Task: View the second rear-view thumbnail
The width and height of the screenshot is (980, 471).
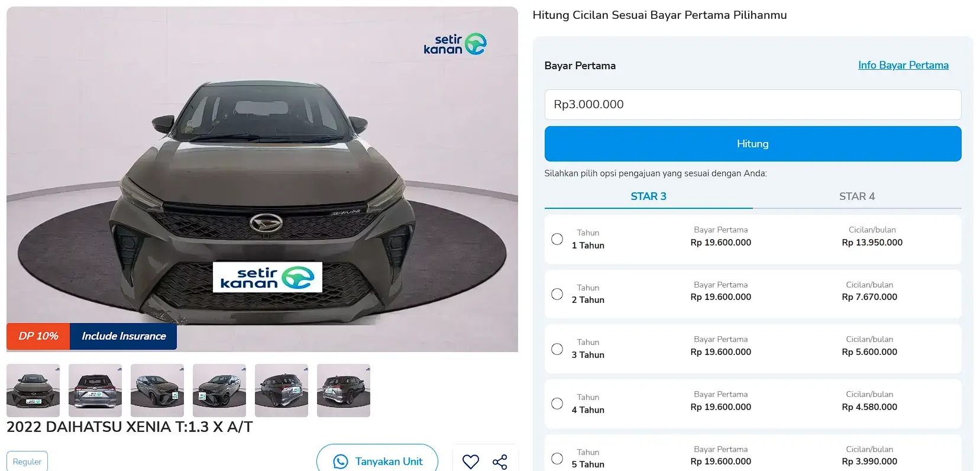Action: [x=95, y=391]
